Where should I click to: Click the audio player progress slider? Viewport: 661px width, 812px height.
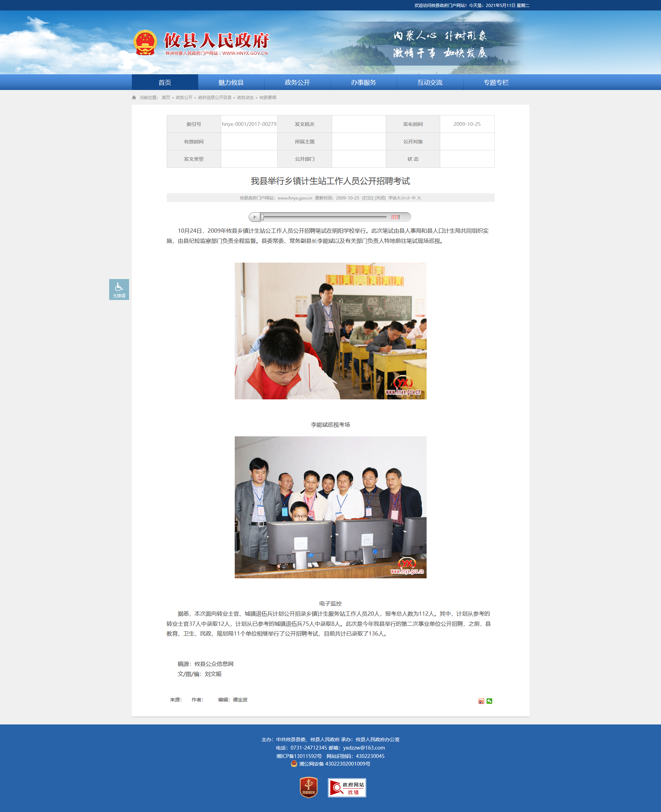(x=324, y=217)
